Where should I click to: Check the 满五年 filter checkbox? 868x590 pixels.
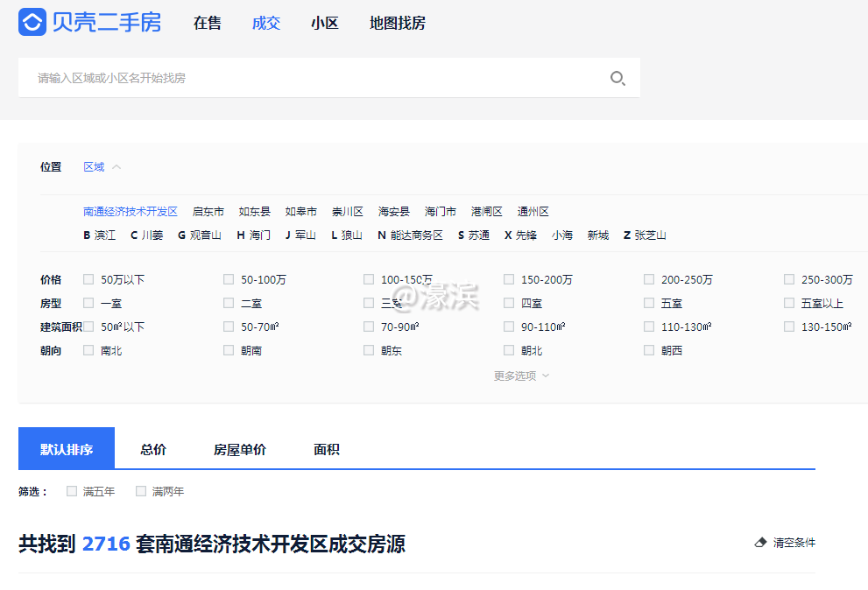tap(71, 491)
